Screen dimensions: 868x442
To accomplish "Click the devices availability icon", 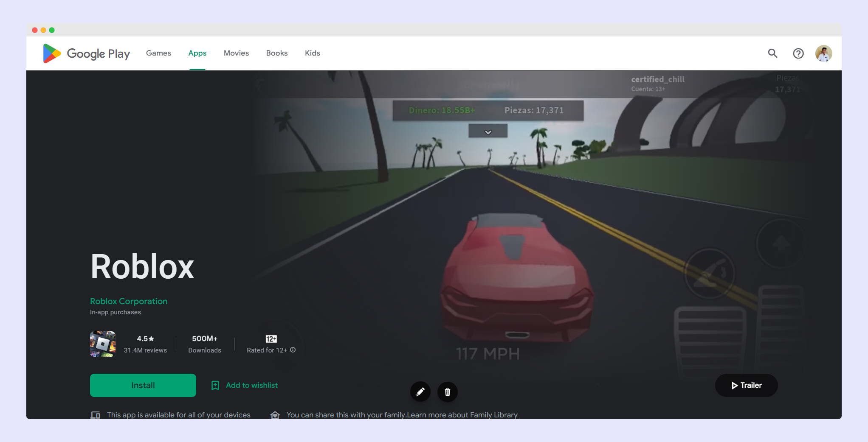I will tap(96, 415).
